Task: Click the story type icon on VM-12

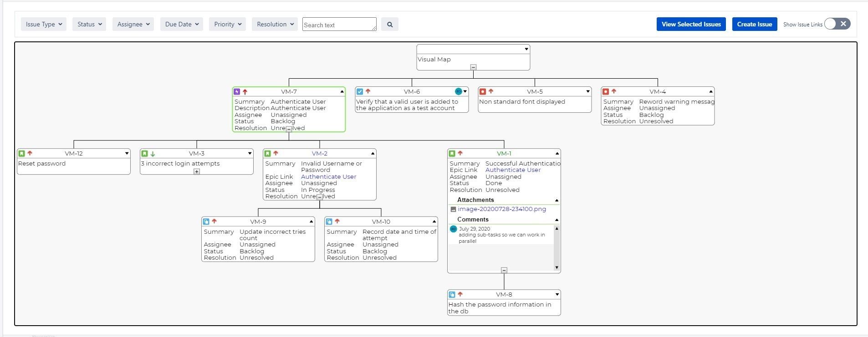Action: (21, 154)
